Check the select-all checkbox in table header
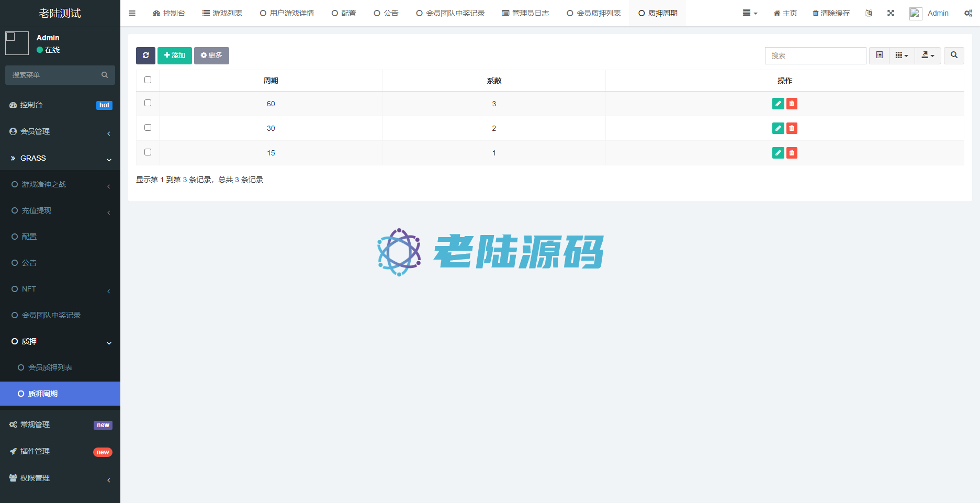980x503 pixels. pos(148,80)
